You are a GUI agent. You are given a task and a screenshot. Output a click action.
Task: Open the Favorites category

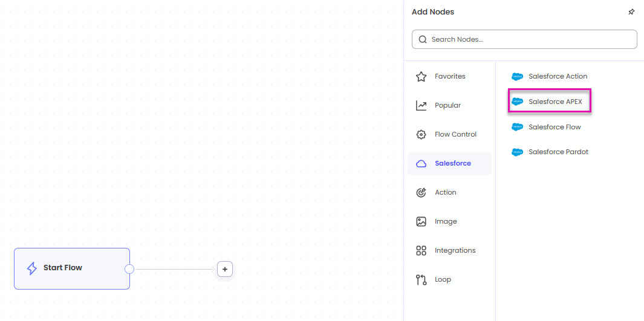point(450,77)
